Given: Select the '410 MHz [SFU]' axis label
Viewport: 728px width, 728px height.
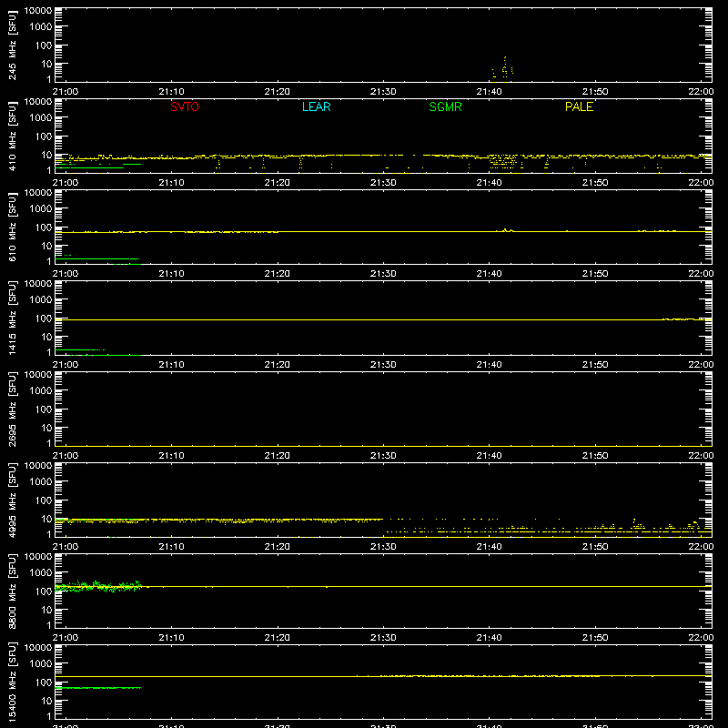Looking at the screenshot, I should 12,136.
